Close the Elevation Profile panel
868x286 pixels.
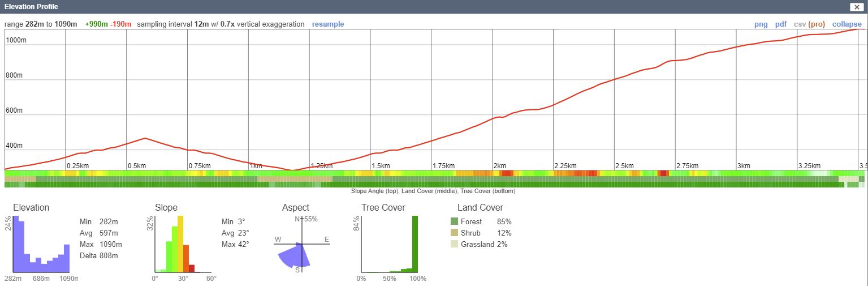(x=857, y=7)
